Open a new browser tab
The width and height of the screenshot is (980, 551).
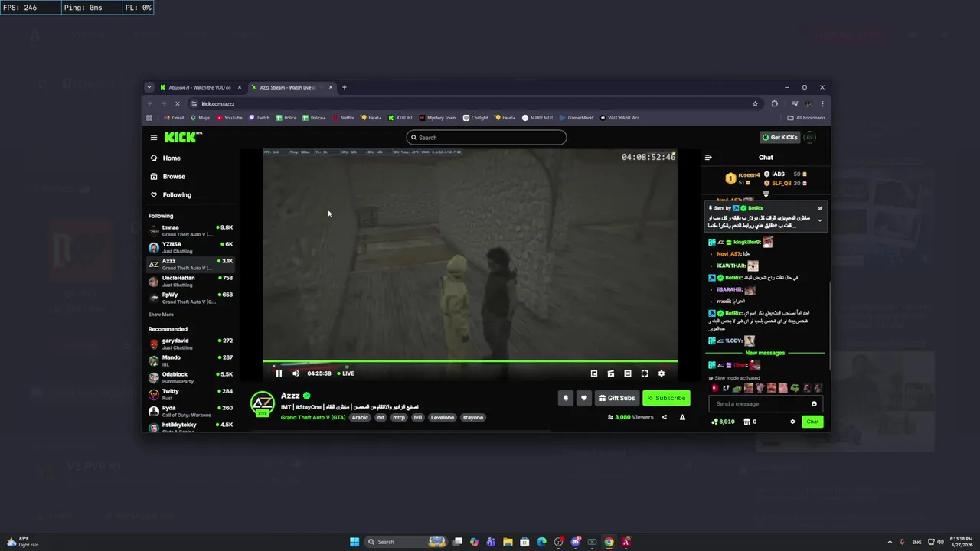pyautogui.click(x=345, y=87)
